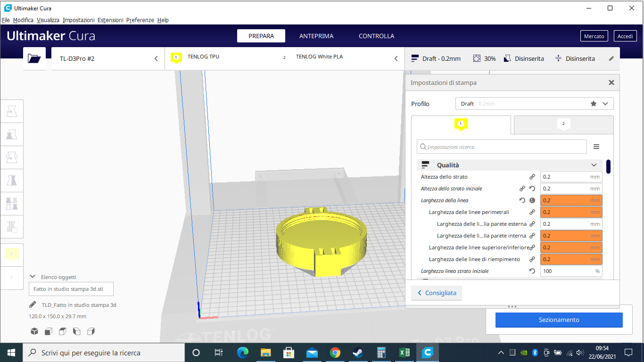Reset the Larghezza linea strato iniziale value
Viewport: 644px width, 362px height.
[532, 271]
